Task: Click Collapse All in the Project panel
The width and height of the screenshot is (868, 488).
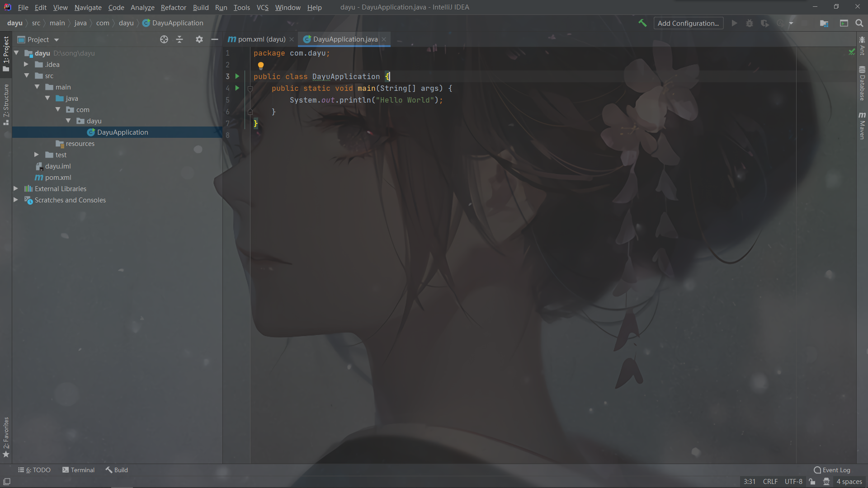Action: tap(179, 39)
